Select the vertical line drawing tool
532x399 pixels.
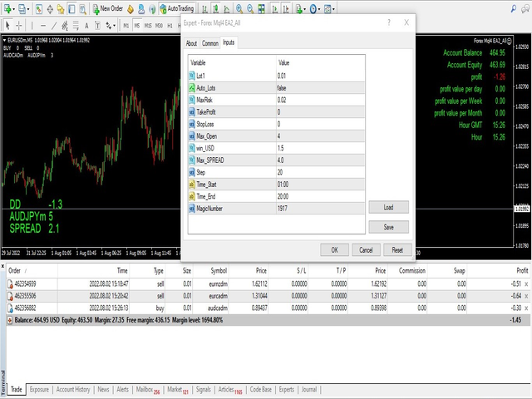[x=32, y=26]
